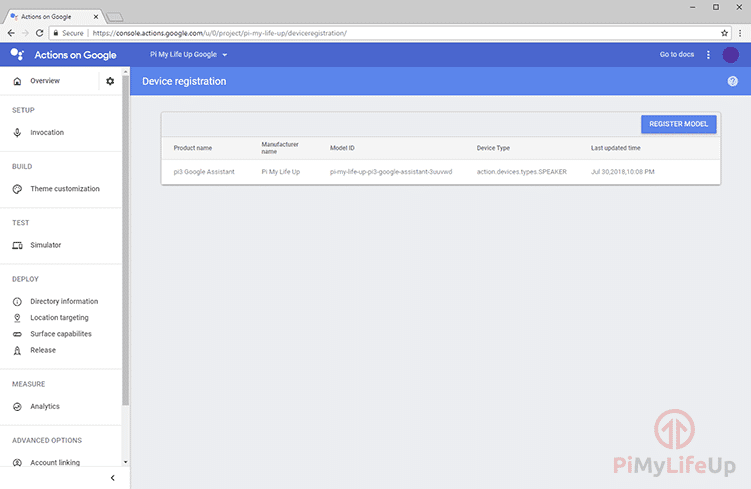The image size is (751, 489).
Task: Open a new browser tab
Action: [x=114, y=17]
